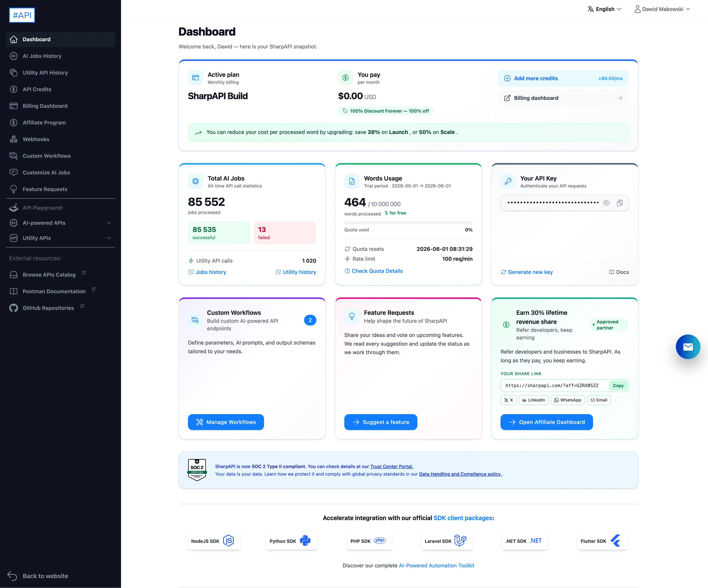Click the #API logo

click(22, 15)
